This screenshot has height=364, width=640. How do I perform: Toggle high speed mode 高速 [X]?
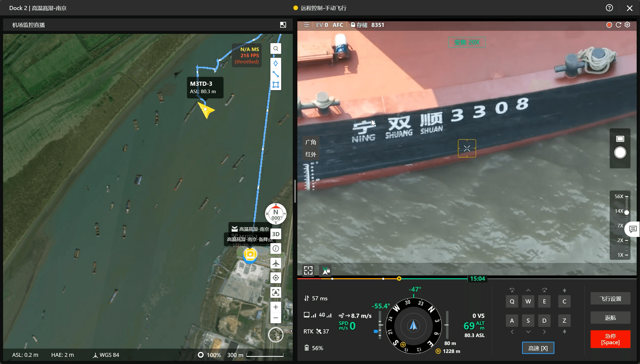pos(538,348)
